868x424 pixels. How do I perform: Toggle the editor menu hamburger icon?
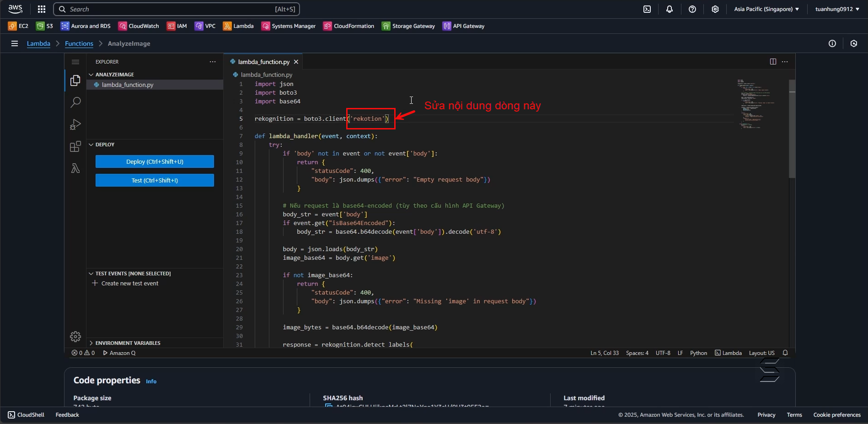(75, 62)
